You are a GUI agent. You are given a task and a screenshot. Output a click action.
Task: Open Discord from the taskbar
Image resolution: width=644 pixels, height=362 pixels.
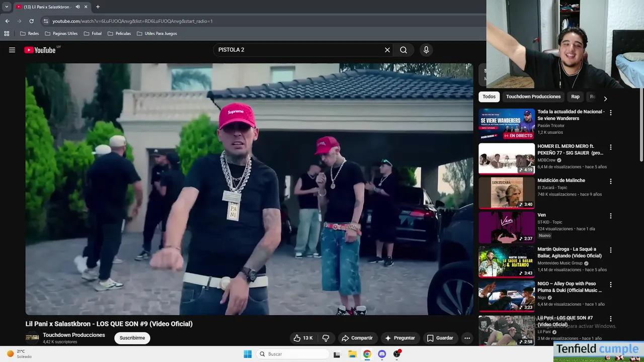(382, 354)
